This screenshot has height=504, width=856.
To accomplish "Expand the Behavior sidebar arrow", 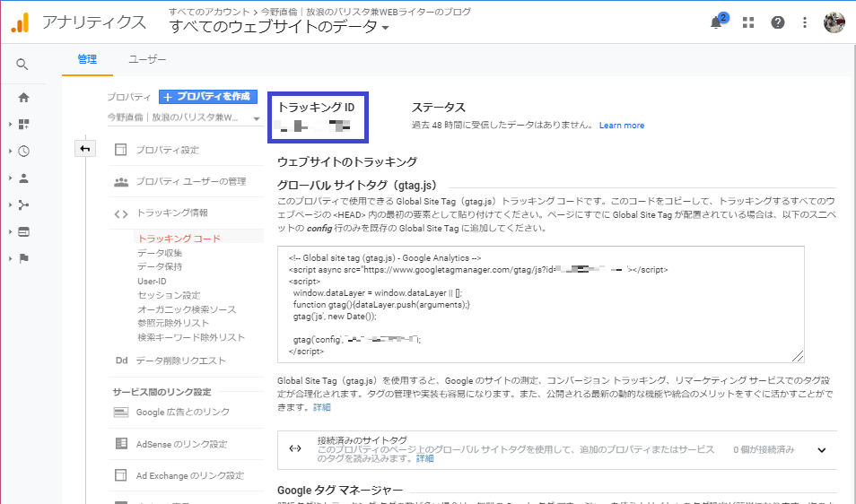I will click(x=10, y=231).
